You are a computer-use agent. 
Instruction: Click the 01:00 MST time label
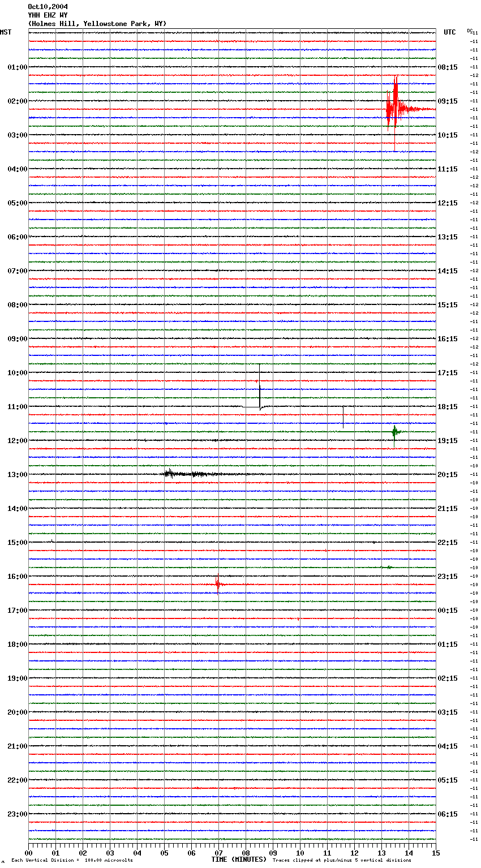(x=18, y=67)
